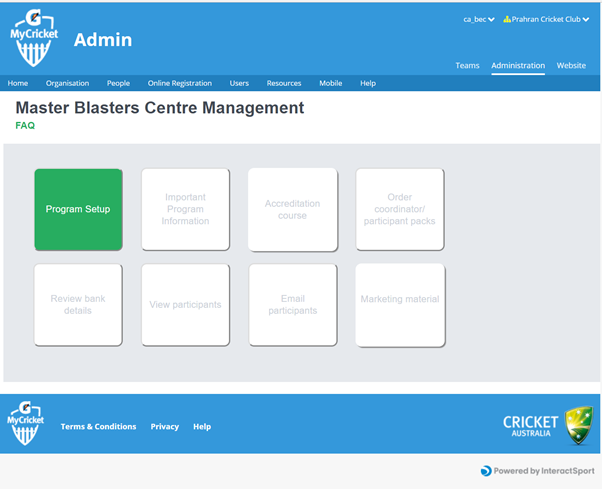Click the View participants tile

[x=185, y=305]
